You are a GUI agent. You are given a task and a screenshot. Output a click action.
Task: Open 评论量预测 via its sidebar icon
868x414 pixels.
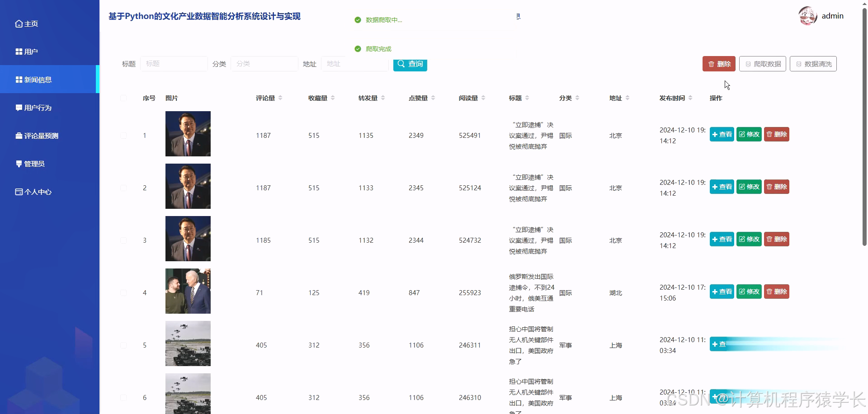pos(19,136)
